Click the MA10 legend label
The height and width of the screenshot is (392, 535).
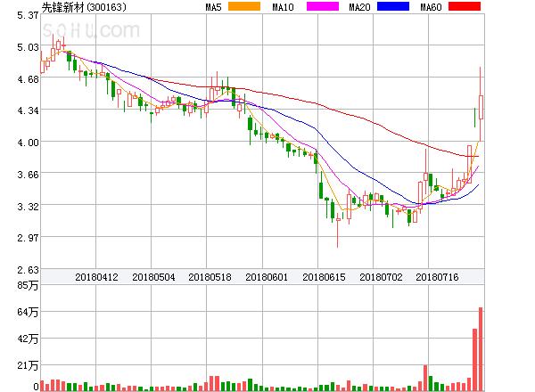283,7
